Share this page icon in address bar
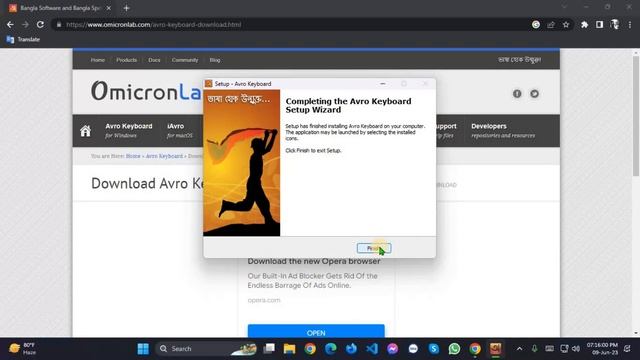The width and height of the screenshot is (640, 360). pos(551,24)
